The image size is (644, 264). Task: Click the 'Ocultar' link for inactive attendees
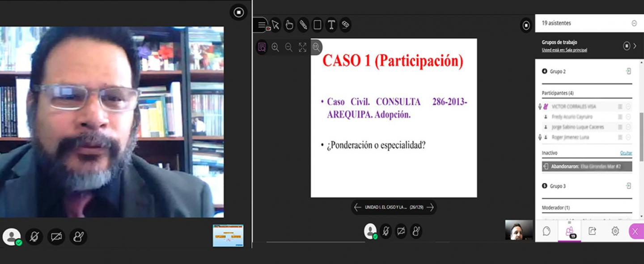coord(626,153)
